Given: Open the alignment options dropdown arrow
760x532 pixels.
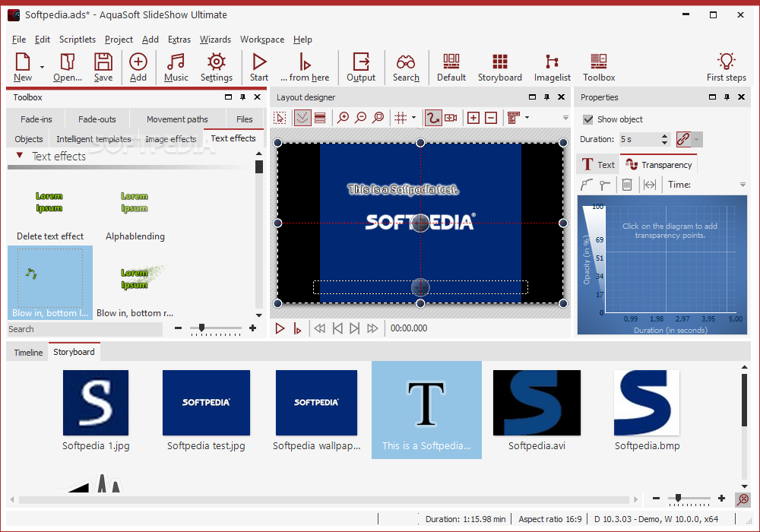Looking at the screenshot, I should pyautogui.click(x=527, y=118).
